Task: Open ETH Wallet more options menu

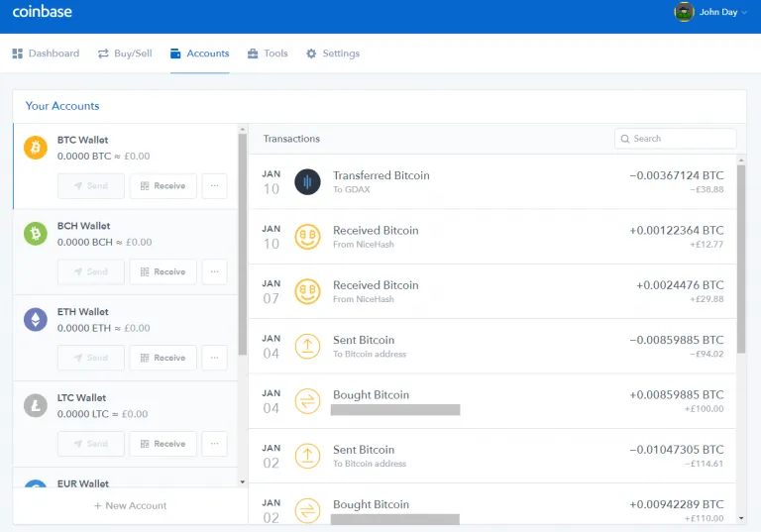Action: point(214,358)
